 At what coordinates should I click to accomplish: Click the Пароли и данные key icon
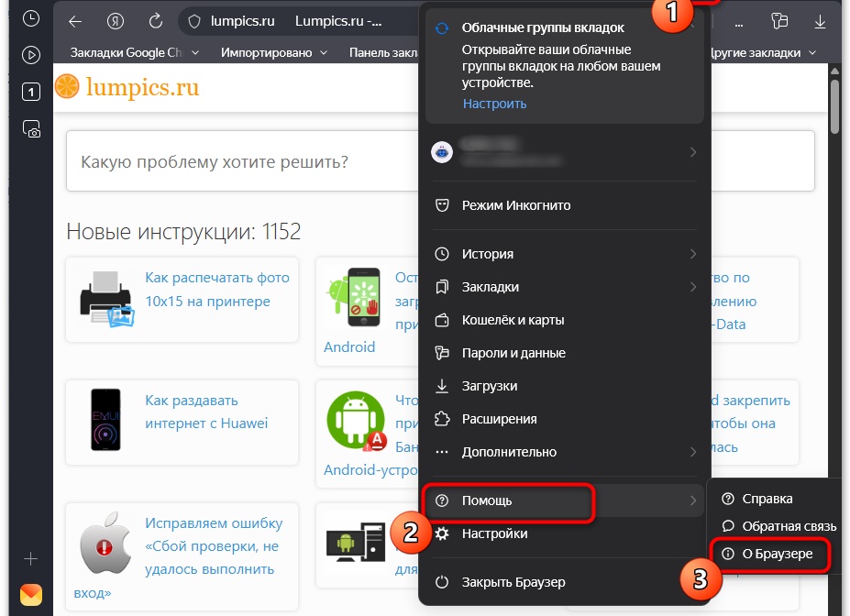click(442, 353)
